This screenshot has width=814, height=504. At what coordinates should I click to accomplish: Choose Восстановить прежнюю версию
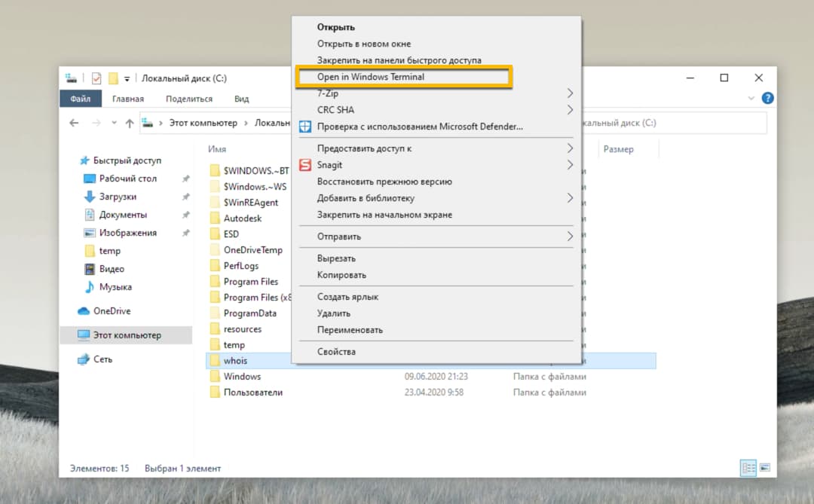click(x=384, y=182)
